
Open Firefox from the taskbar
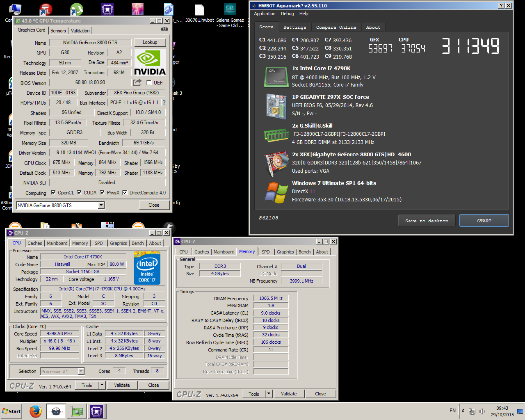[x=36, y=411]
